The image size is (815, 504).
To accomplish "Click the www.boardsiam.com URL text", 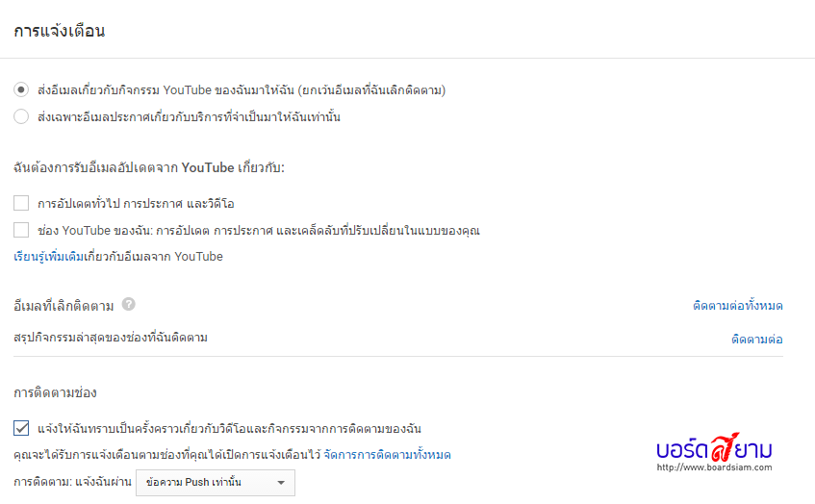I will tap(714, 468).
